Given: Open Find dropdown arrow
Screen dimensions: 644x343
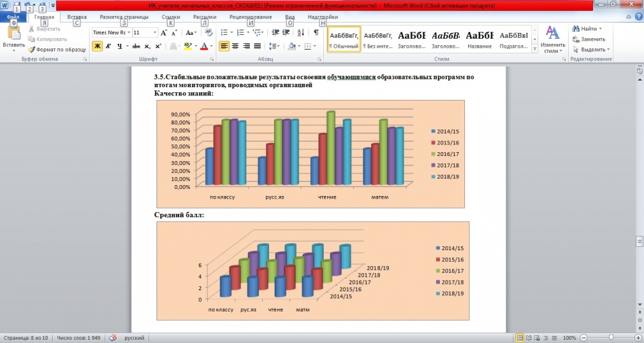Looking at the screenshot, I should click(600, 29).
